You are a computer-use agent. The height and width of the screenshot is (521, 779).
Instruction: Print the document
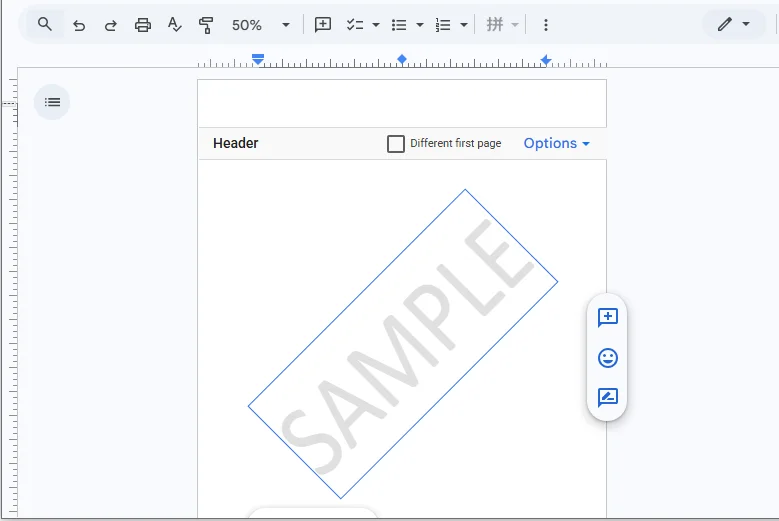143,25
